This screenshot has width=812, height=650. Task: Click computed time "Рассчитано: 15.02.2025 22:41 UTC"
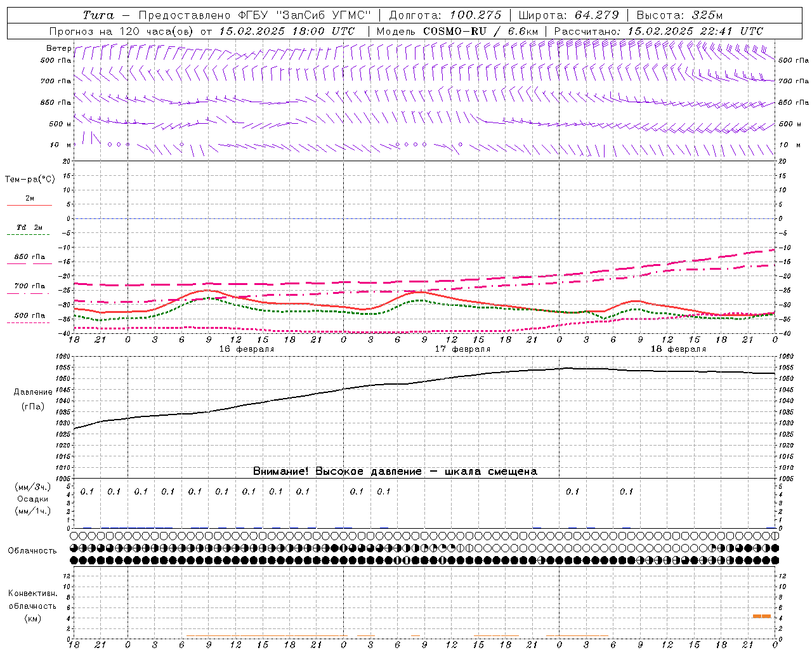[658, 31]
